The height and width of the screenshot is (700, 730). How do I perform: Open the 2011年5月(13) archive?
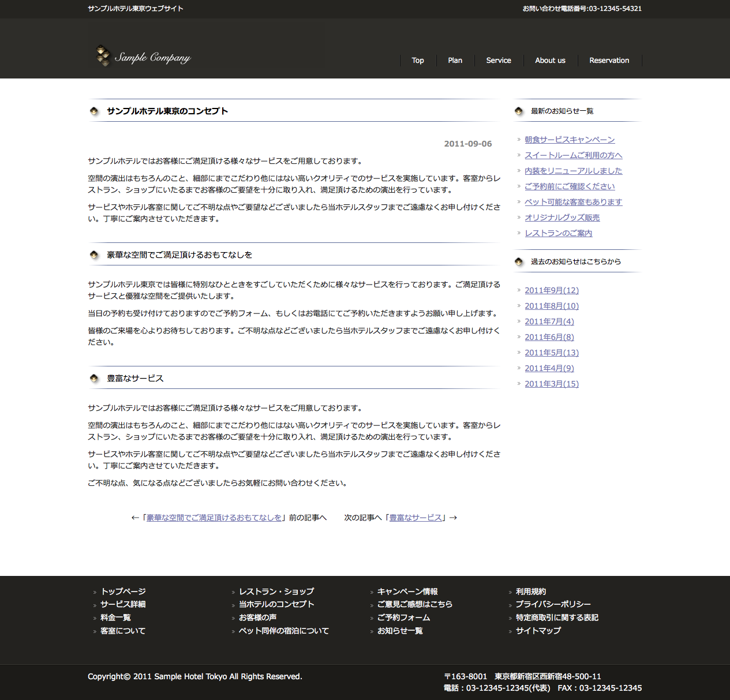pyautogui.click(x=552, y=353)
